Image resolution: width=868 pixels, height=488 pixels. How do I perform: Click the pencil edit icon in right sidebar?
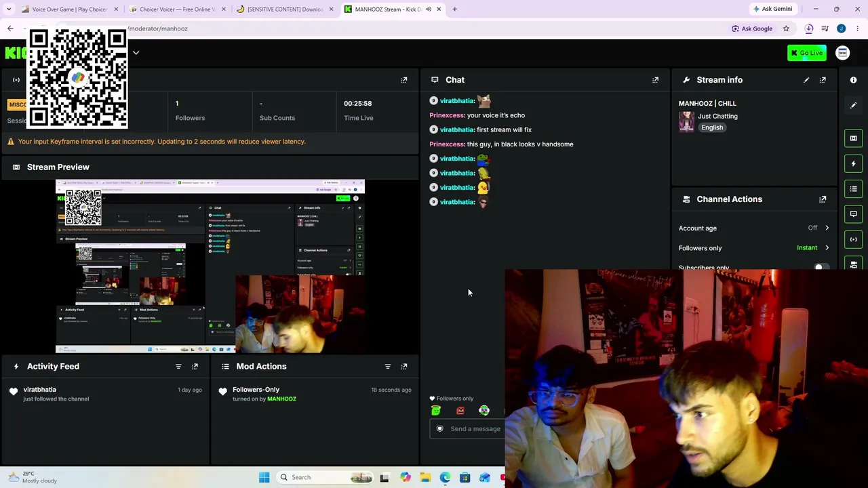pyautogui.click(x=854, y=105)
